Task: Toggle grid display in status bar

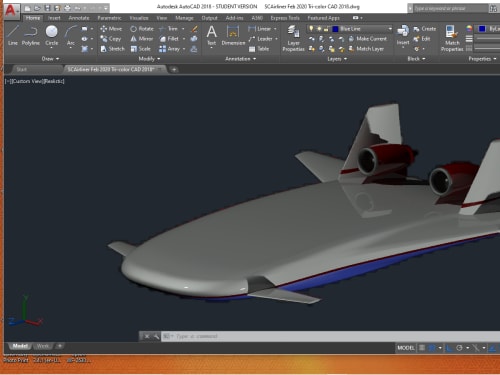Action: [x=422, y=348]
